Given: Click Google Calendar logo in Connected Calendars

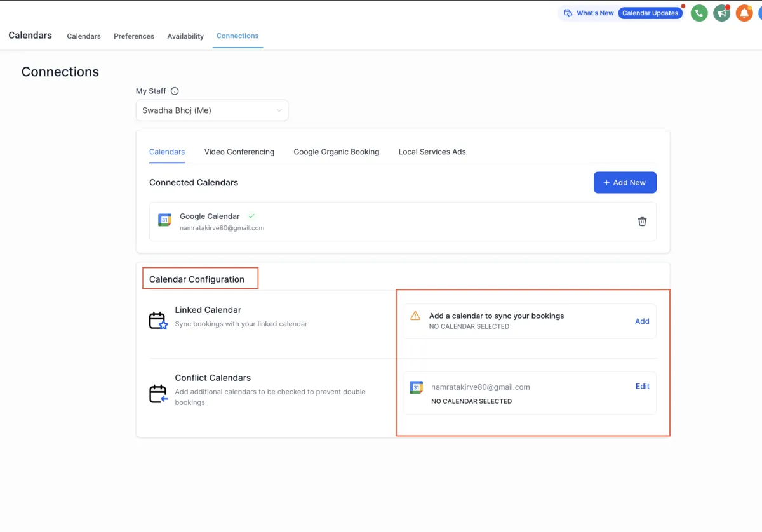Looking at the screenshot, I should tap(164, 220).
